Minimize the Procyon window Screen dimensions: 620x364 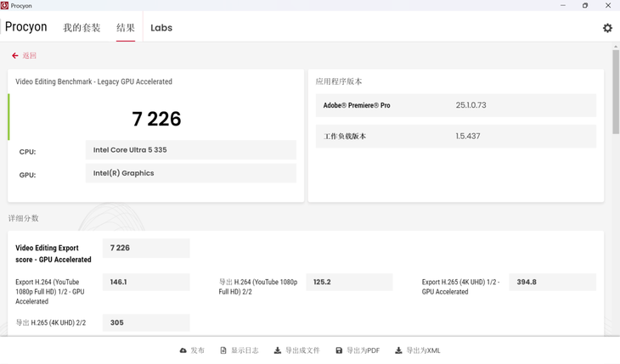(563, 6)
